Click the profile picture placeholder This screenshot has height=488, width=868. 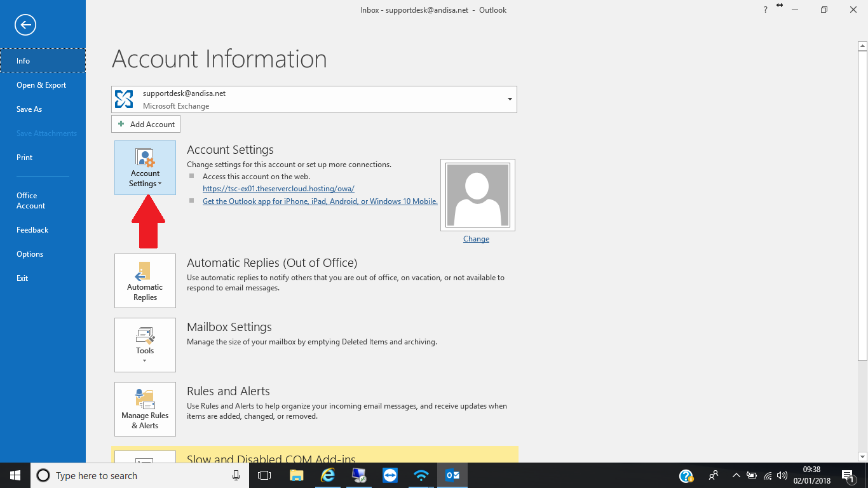(x=478, y=195)
